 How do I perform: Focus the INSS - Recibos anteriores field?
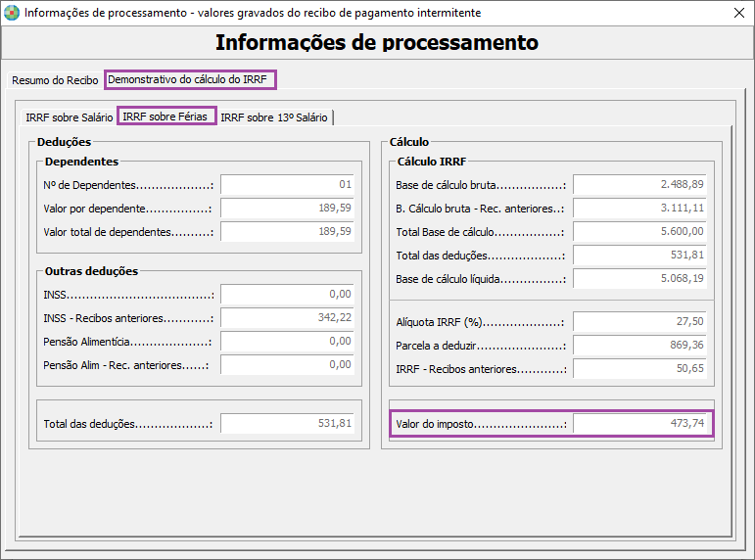tap(288, 318)
